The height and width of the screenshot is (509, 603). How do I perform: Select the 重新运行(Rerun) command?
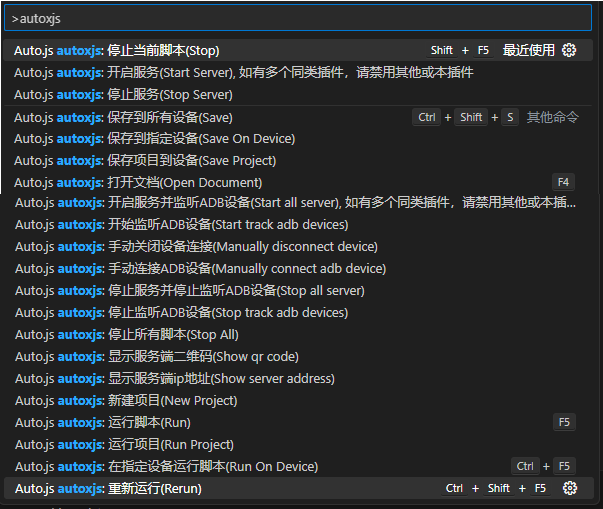pos(298,488)
